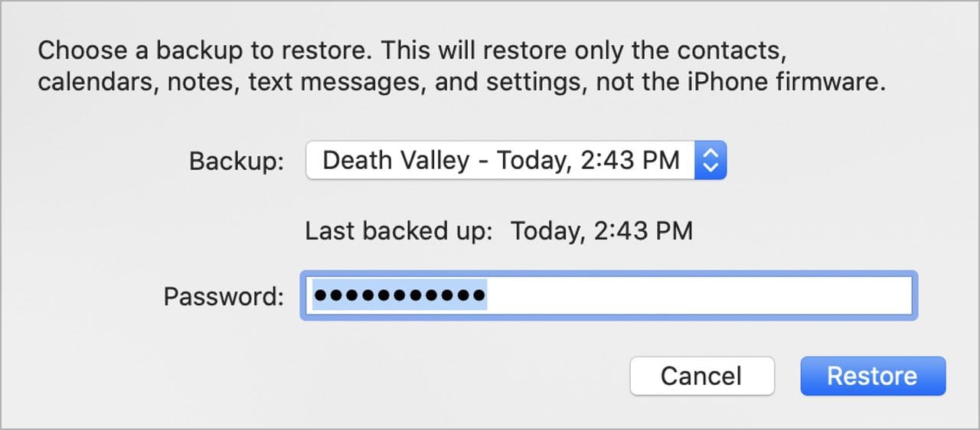Click the blue up-down arrows on Backup selector

710,160
